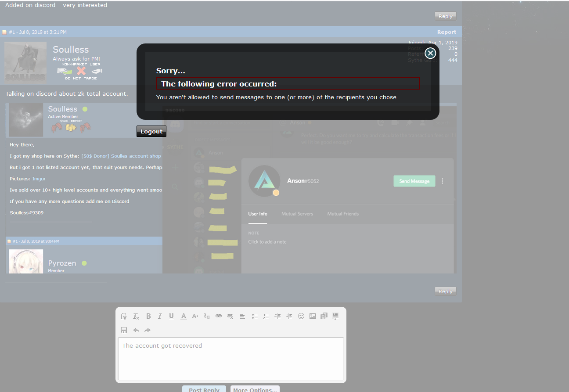Click the More Options... button
The width and height of the screenshot is (569, 392).
point(255,389)
